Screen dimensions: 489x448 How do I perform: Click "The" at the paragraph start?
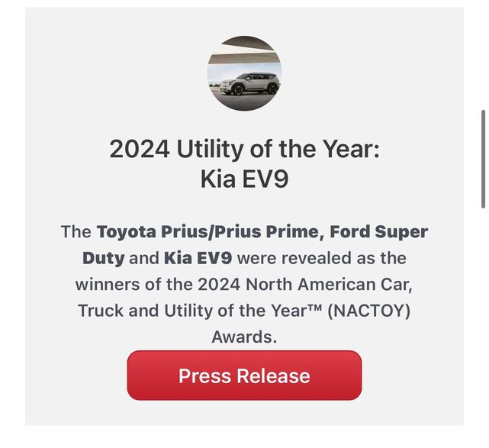coord(76,231)
